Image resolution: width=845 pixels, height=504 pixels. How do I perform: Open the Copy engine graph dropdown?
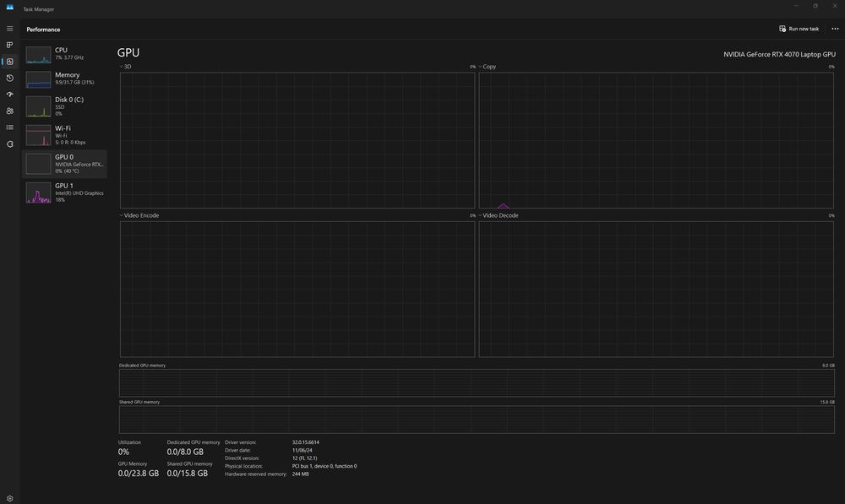click(488, 67)
